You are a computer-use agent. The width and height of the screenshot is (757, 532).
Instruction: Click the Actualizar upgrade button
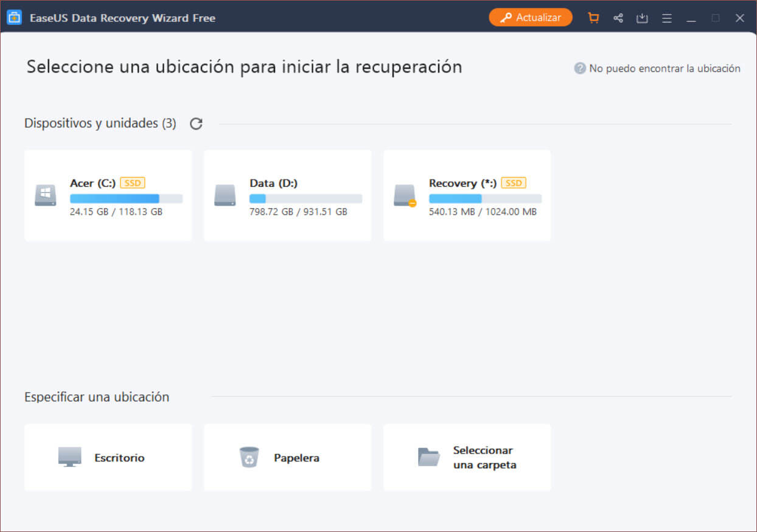(531, 18)
